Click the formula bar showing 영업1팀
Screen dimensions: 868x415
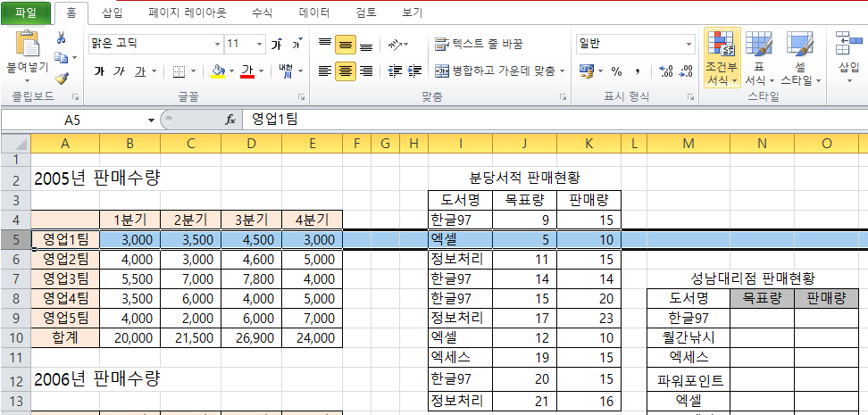pyautogui.click(x=555, y=120)
